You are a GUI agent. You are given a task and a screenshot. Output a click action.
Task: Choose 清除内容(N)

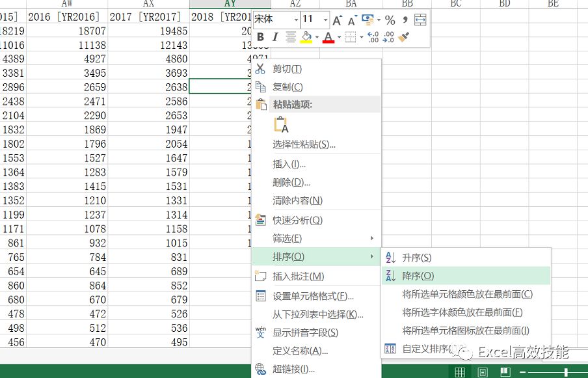click(x=317, y=200)
